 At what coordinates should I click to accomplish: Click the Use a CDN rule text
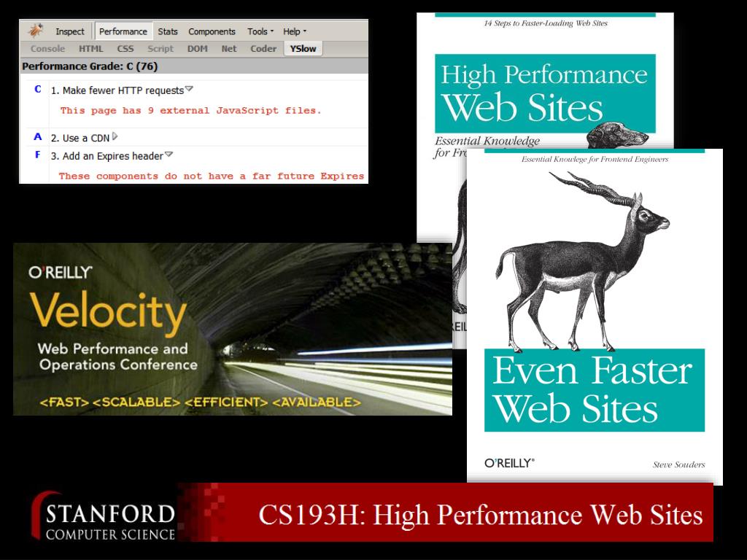coord(80,138)
